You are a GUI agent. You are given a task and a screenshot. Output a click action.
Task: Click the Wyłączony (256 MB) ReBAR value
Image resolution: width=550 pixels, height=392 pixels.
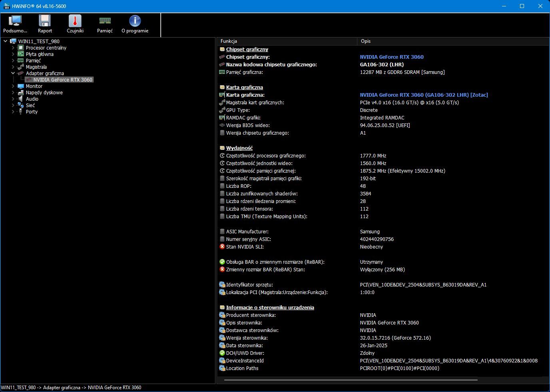(382, 269)
